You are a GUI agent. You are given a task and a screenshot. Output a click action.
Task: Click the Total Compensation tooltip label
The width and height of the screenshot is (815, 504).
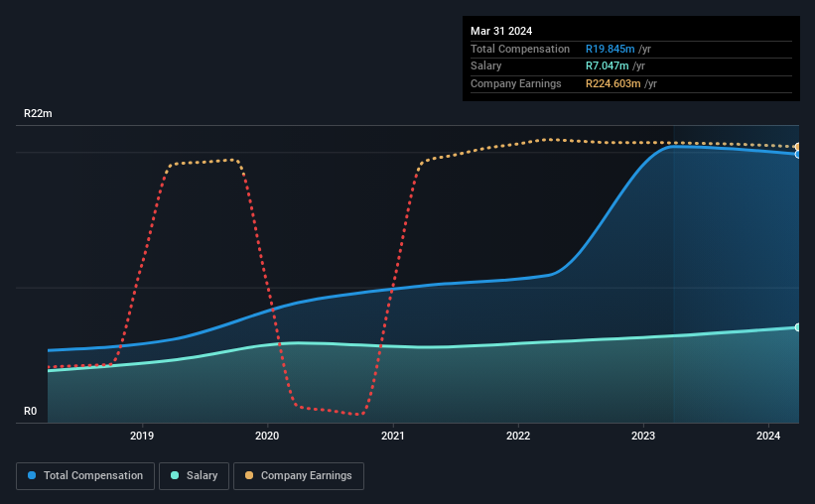click(520, 49)
